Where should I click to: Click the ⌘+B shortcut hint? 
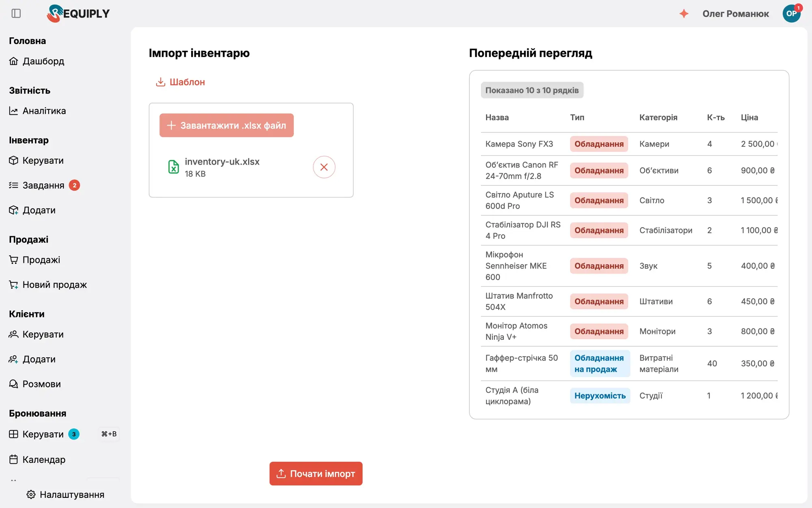coord(109,434)
